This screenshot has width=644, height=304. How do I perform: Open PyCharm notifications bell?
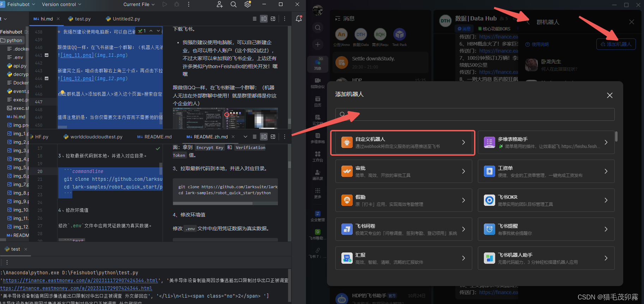[x=299, y=19]
